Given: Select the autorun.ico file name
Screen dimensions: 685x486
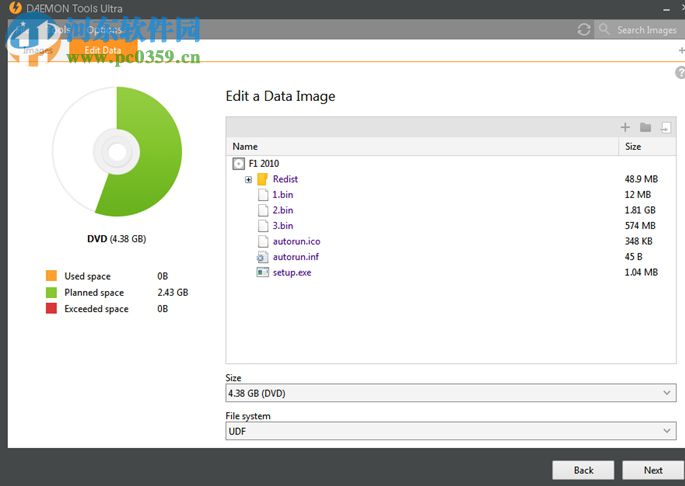Looking at the screenshot, I should point(296,241).
